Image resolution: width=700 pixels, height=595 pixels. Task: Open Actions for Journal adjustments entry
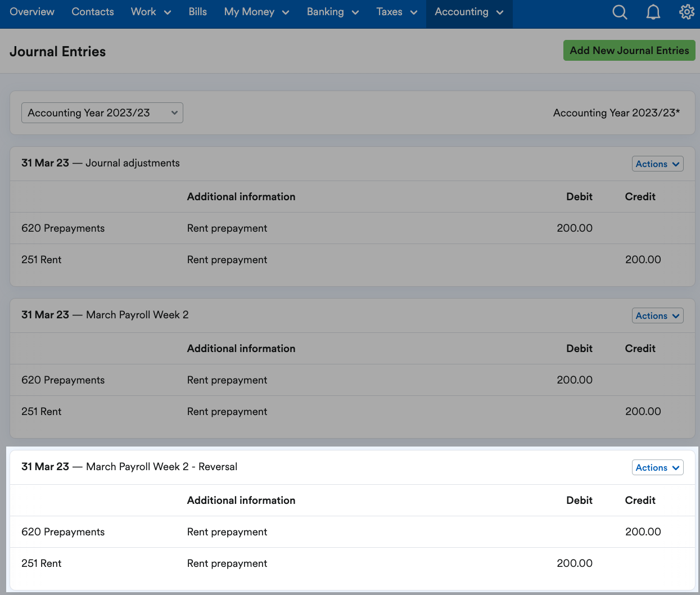click(657, 164)
